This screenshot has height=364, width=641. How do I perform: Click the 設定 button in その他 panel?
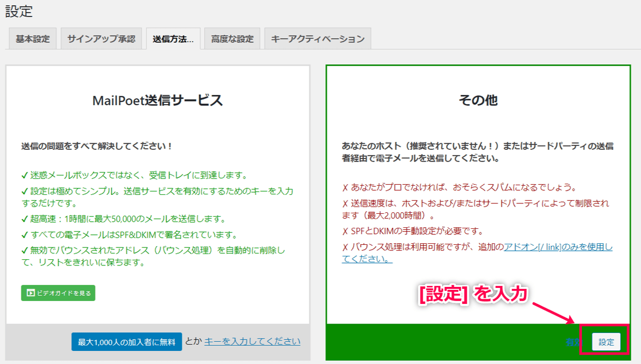(x=606, y=342)
